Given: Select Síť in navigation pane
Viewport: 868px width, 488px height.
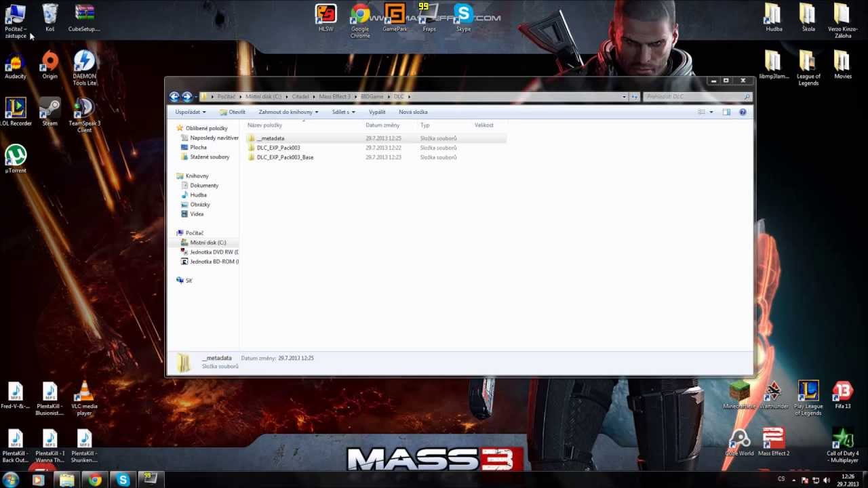Looking at the screenshot, I should tap(189, 280).
